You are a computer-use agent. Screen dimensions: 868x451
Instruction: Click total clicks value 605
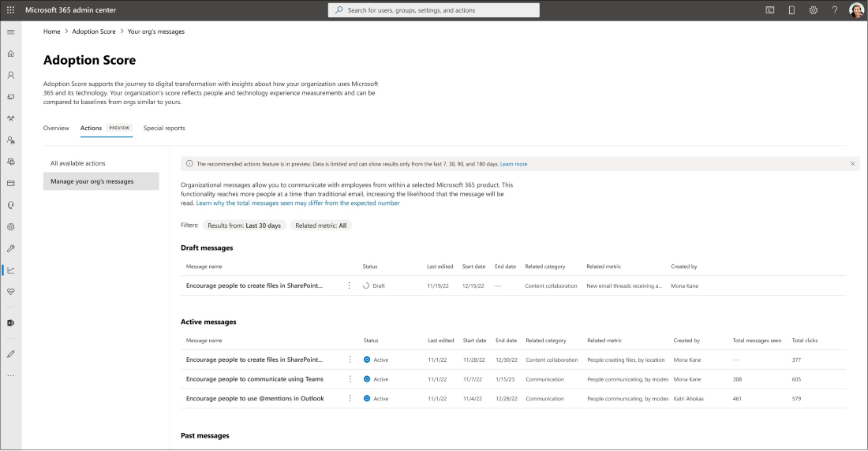pos(796,379)
